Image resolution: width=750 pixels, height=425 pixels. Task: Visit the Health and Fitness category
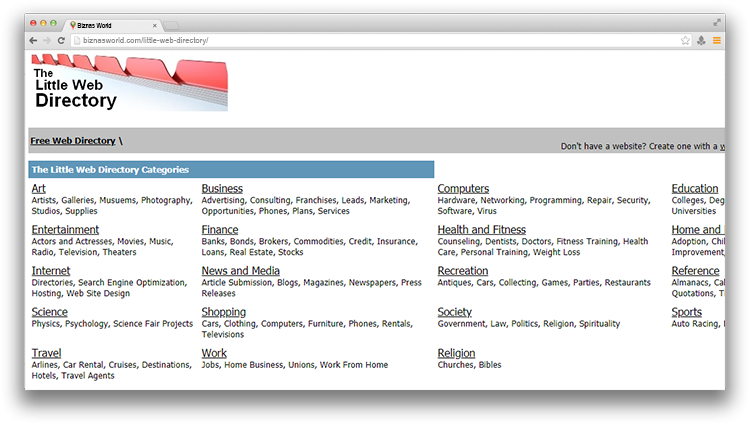point(481,230)
